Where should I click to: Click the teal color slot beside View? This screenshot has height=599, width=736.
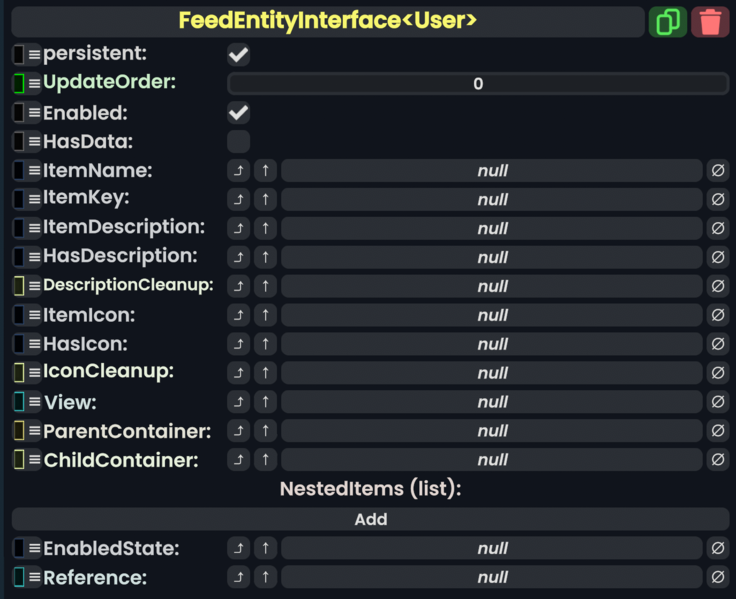(19, 403)
